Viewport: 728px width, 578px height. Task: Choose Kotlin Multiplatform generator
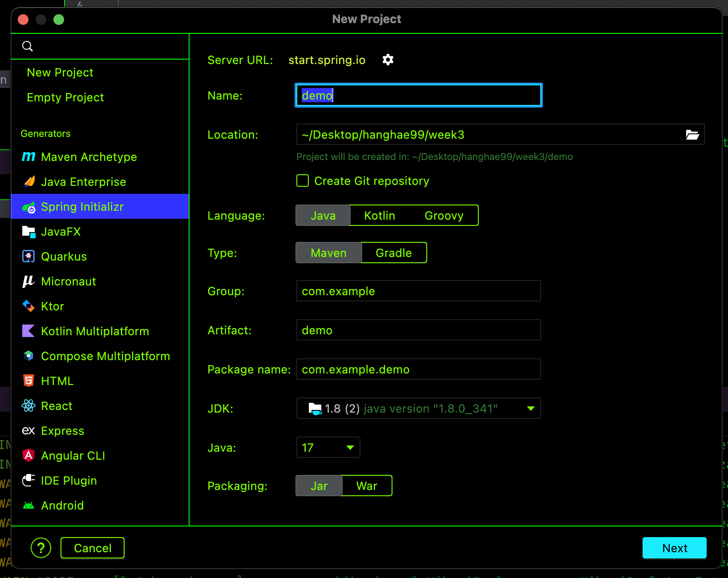(100, 331)
